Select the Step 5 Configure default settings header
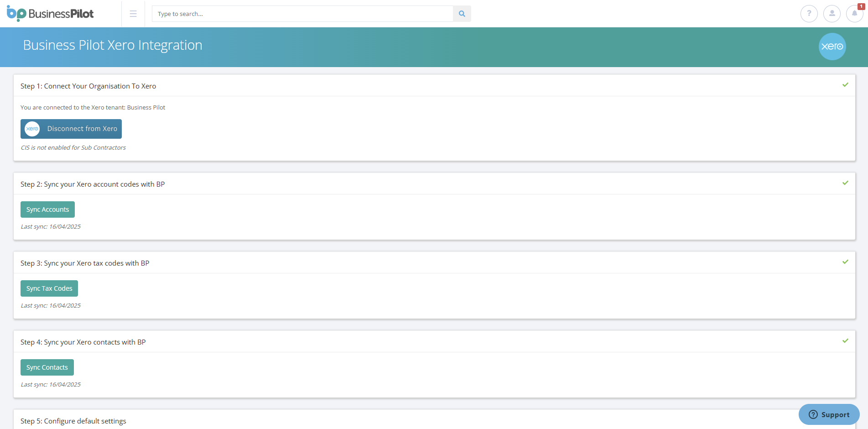The height and width of the screenshot is (429, 868). 73,421
